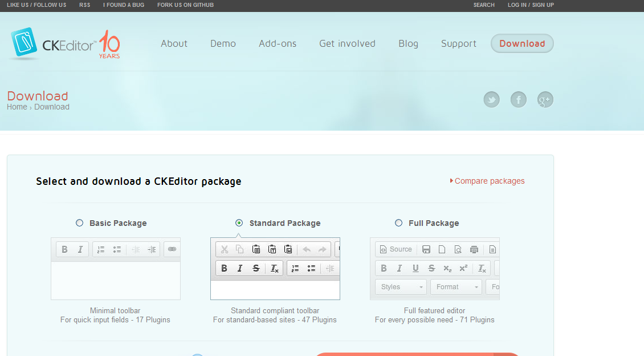Select the Standard Package radio button
Screen dimensions: 644x356
pyautogui.click(x=239, y=223)
